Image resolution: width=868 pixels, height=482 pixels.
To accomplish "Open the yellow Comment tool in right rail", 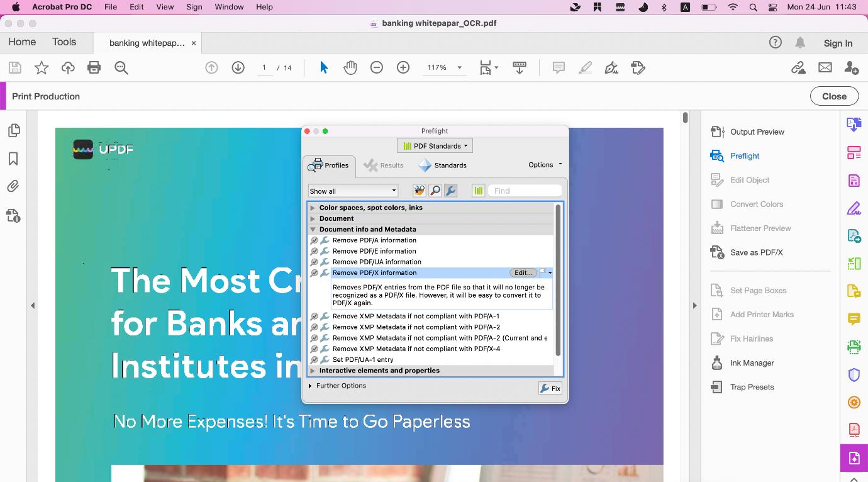I will (854, 319).
